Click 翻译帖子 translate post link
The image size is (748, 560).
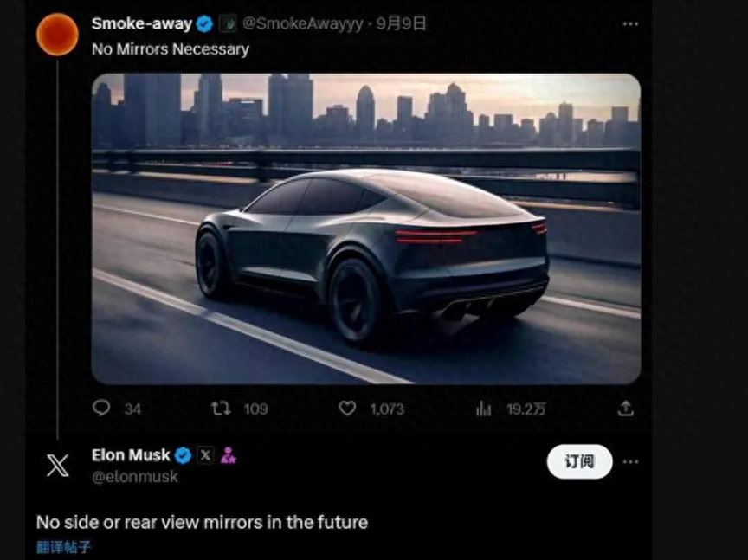tap(63, 547)
